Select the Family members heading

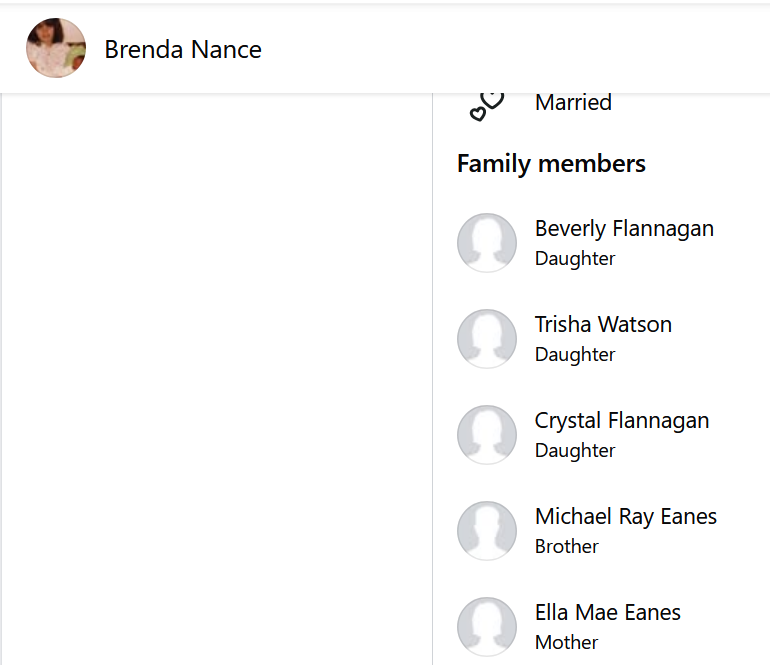point(551,164)
